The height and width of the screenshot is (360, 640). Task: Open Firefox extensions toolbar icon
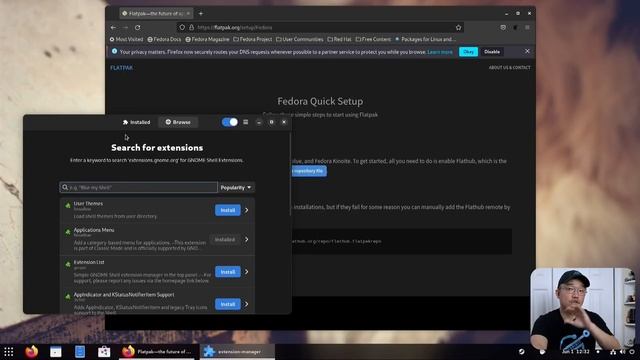(515, 27)
